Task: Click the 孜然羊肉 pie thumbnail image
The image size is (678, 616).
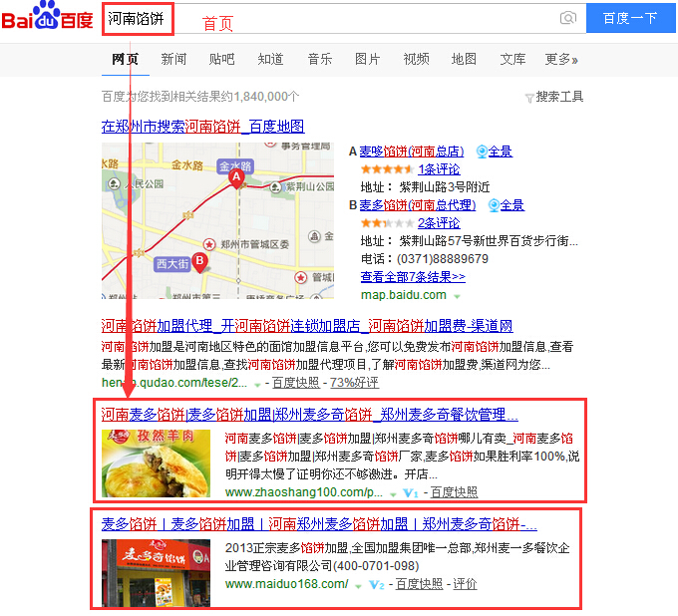Action: tap(157, 462)
